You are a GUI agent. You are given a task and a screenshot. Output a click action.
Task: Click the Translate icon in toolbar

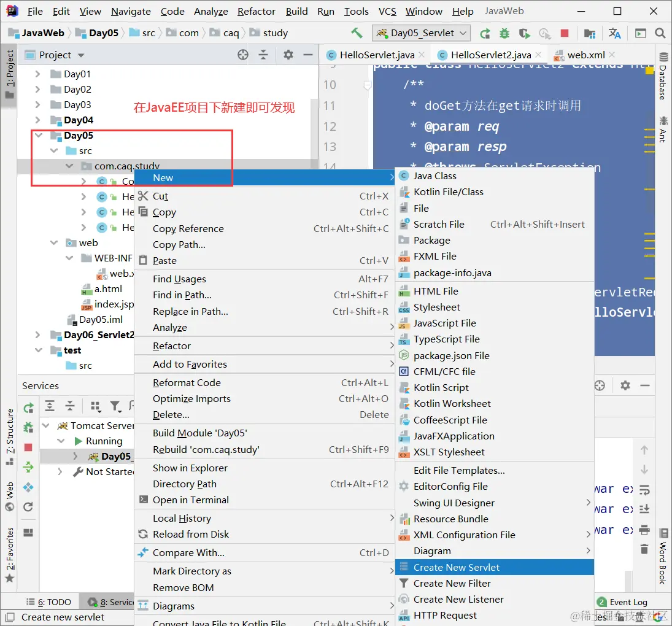614,33
